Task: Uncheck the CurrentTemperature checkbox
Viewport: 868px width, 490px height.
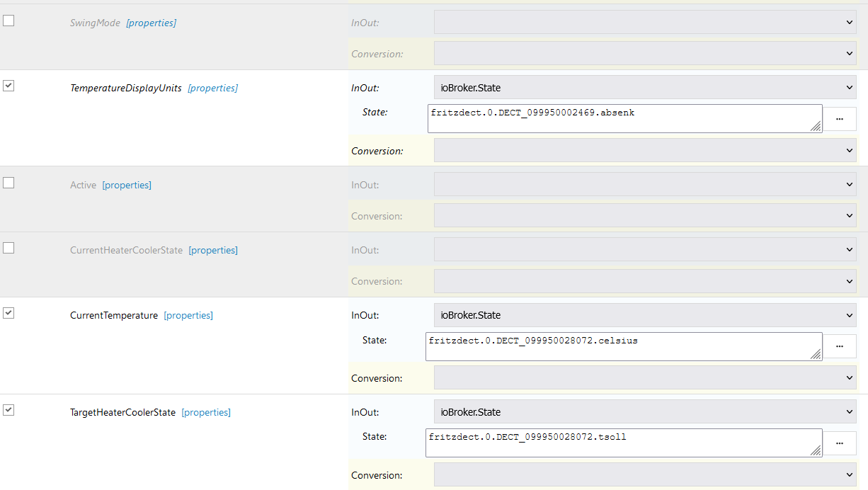Action: point(8,313)
